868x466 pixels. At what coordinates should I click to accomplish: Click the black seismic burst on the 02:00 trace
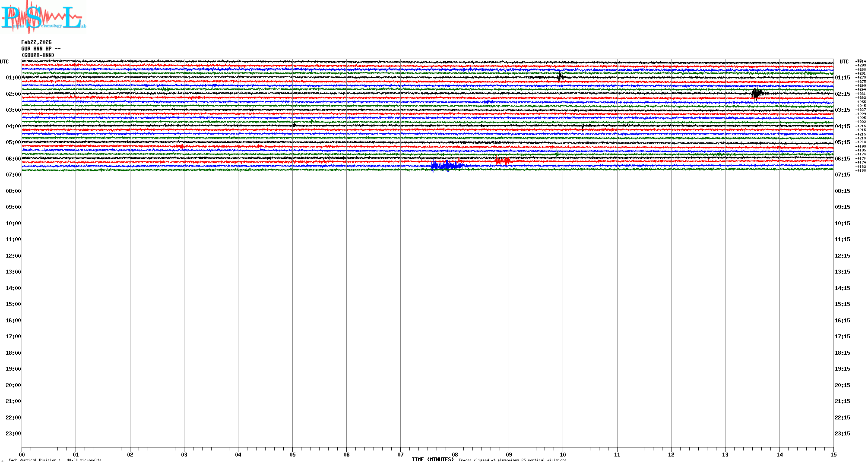(x=756, y=93)
